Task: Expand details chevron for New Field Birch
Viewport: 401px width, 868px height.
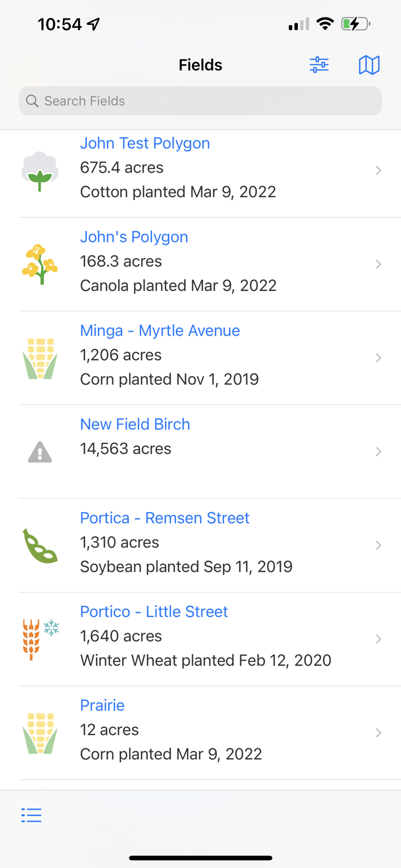Action: [x=379, y=451]
